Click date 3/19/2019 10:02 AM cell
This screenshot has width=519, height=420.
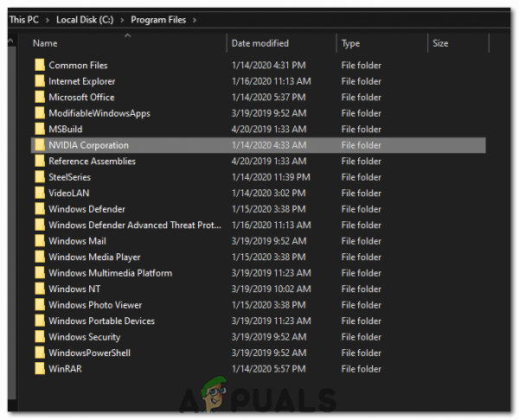click(272, 289)
